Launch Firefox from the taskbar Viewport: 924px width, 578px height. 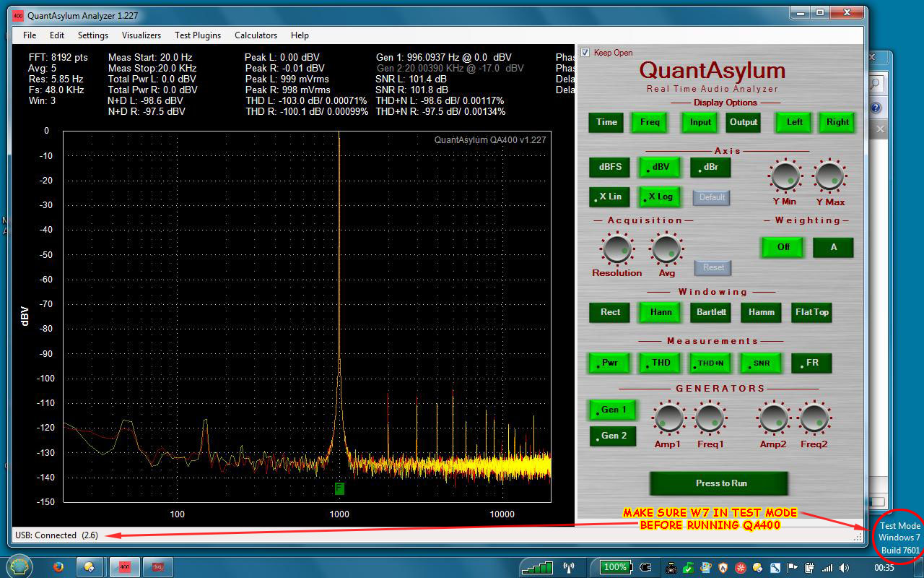58,568
